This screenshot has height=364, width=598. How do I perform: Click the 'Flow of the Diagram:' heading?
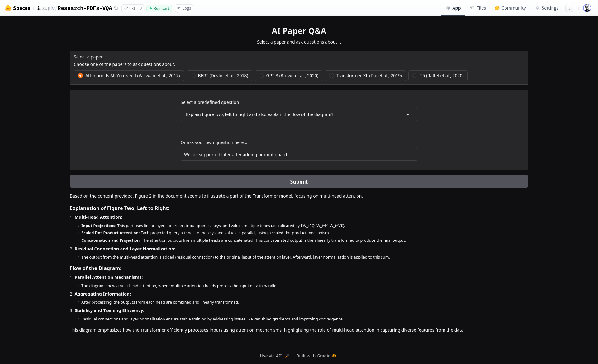(x=96, y=268)
